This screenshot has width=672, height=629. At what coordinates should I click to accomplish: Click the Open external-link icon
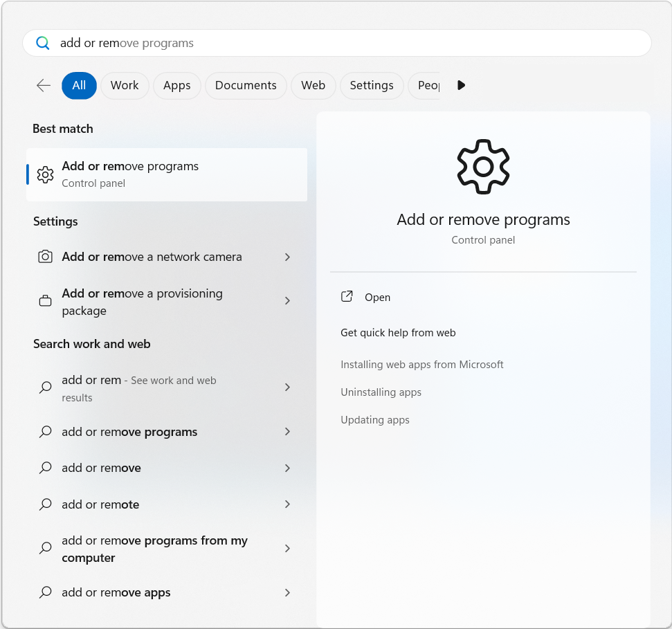[347, 297]
